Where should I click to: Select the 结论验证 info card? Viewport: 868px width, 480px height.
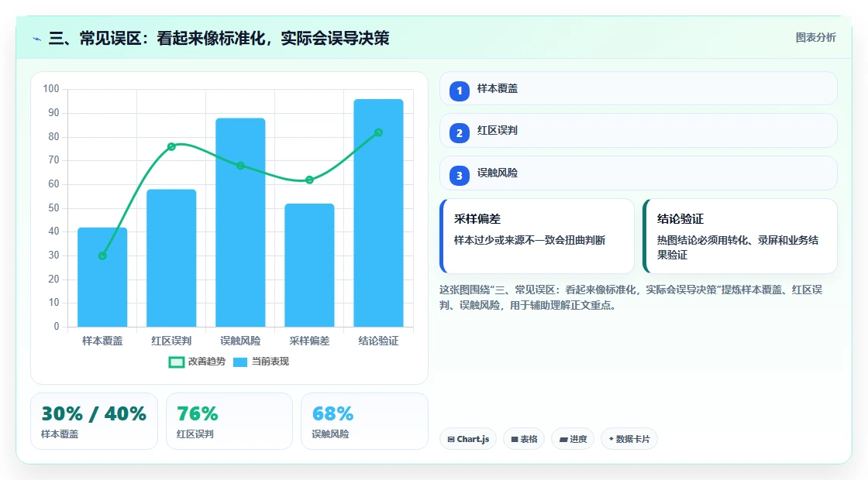pyautogui.click(x=740, y=236)
